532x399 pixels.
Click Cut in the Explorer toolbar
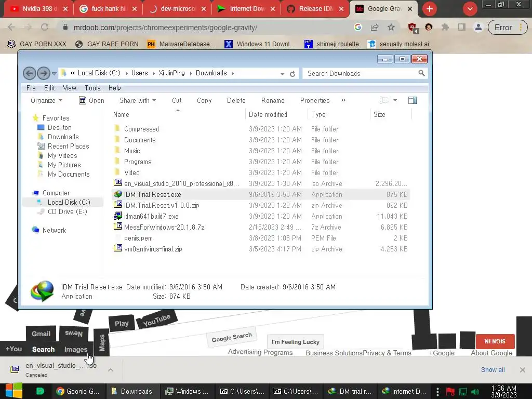[177, 100]
